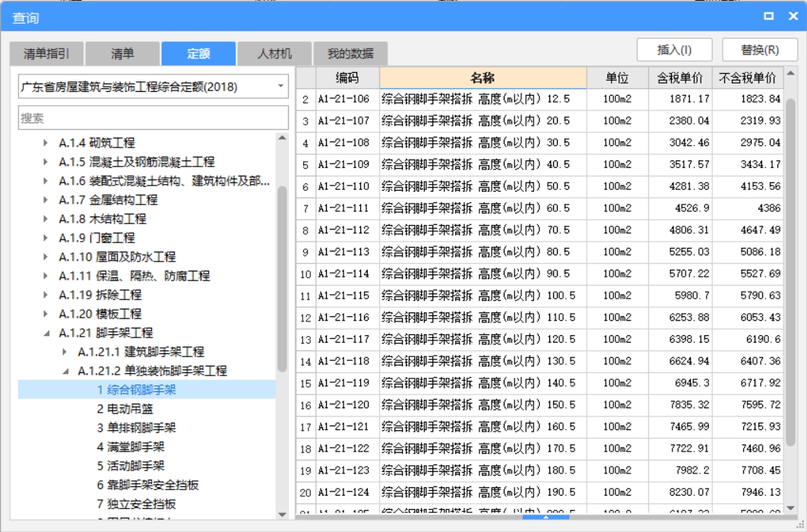Screen dimensions: 807x532
Task: Select row number 13 header
Action: point(305,340)
